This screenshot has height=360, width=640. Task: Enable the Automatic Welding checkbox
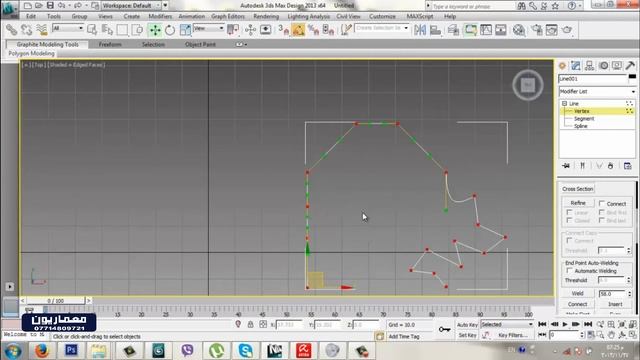pyautogui.click(x=569, y=271)
